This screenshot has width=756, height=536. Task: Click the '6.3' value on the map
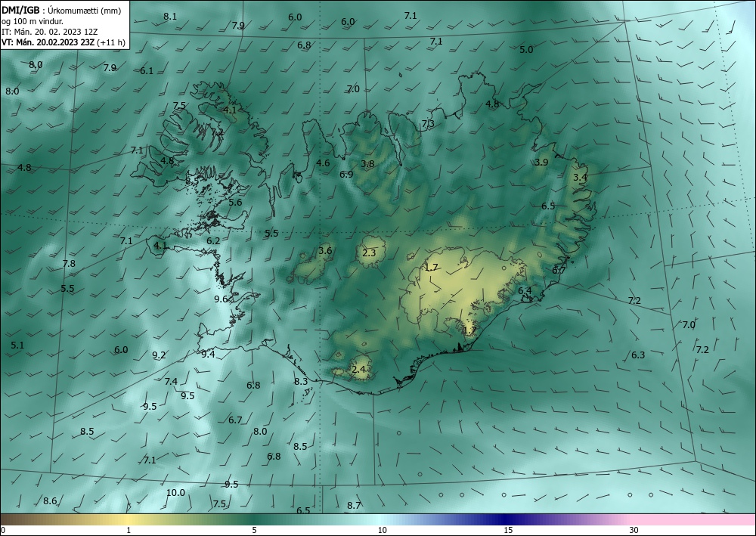638,355
